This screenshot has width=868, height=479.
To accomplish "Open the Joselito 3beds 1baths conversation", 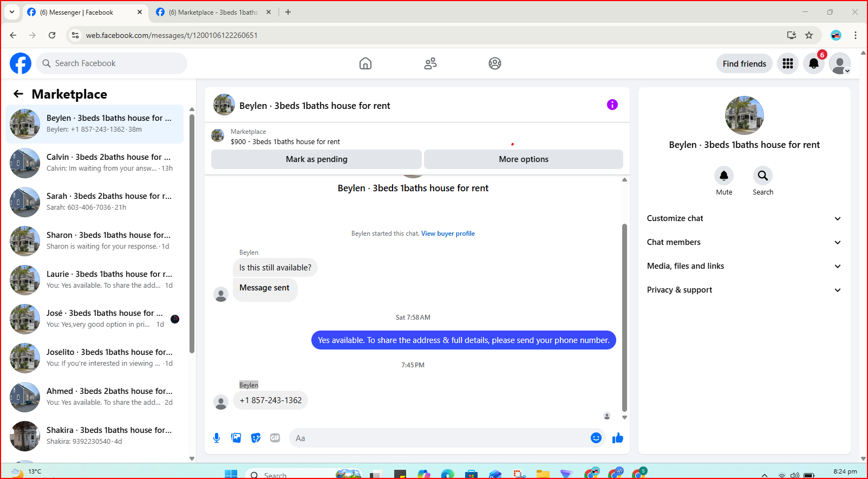I will tap(94, 358).
